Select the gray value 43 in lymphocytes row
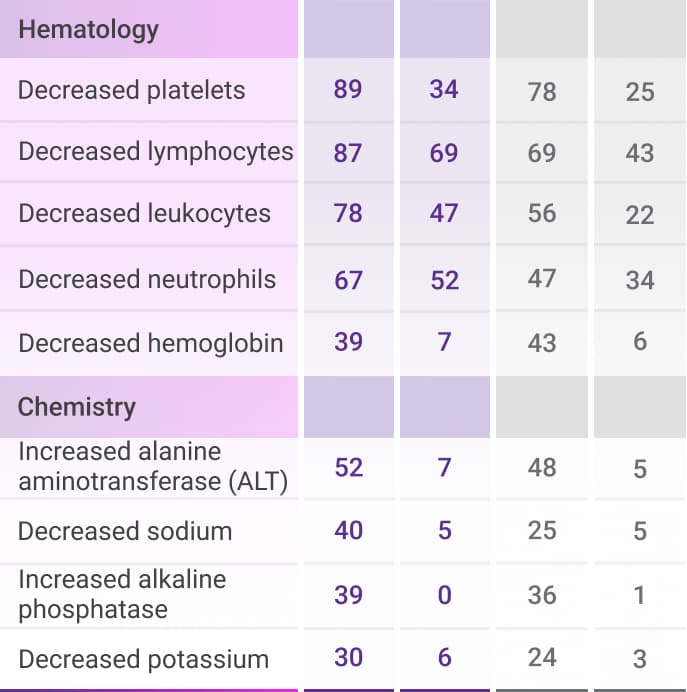Image resolution: width=687 pixels, height=692 pixels. click(640, 153)
